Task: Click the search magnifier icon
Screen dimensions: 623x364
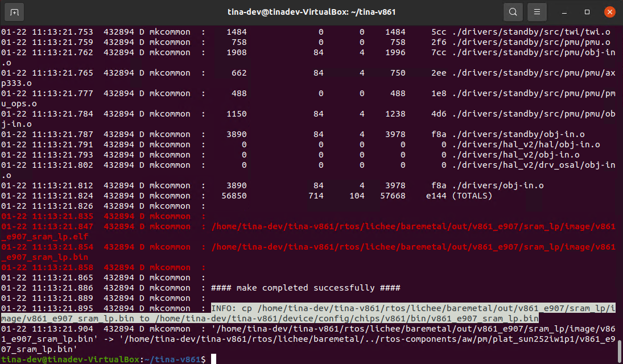Action: tap(513, 12)
